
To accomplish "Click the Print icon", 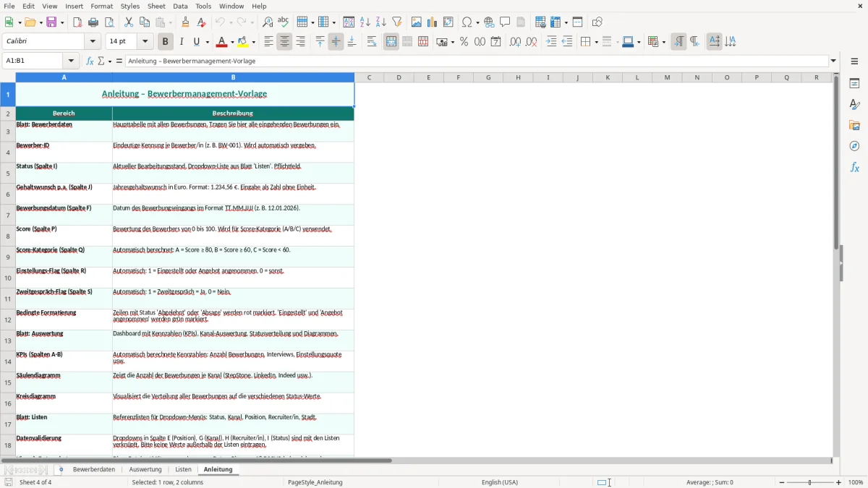I will [93, 22].
